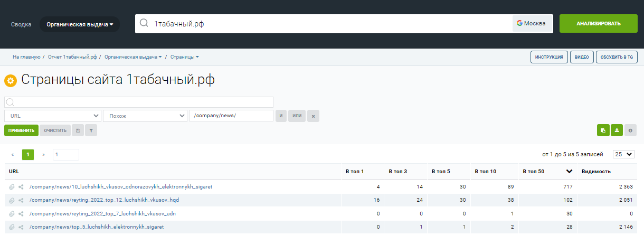Screen dimensions: 644x236
Task: Click the green download export icon
Action: point(617,130)
